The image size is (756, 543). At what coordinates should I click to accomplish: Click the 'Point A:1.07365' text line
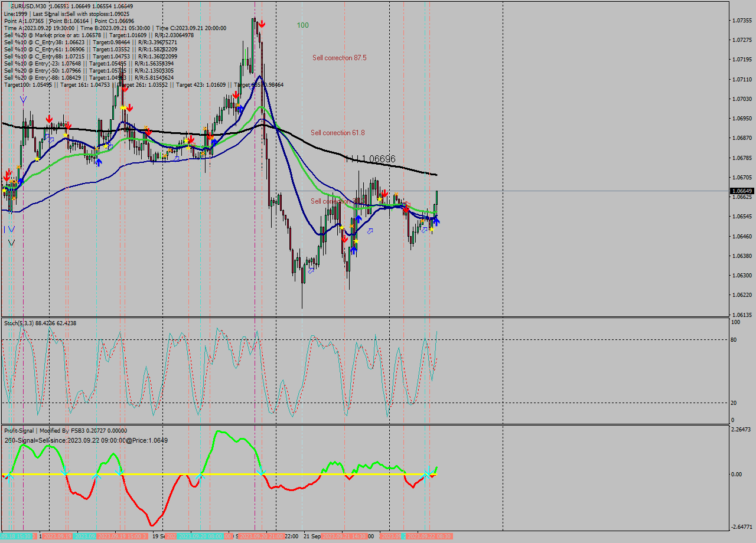coord(23,21)
